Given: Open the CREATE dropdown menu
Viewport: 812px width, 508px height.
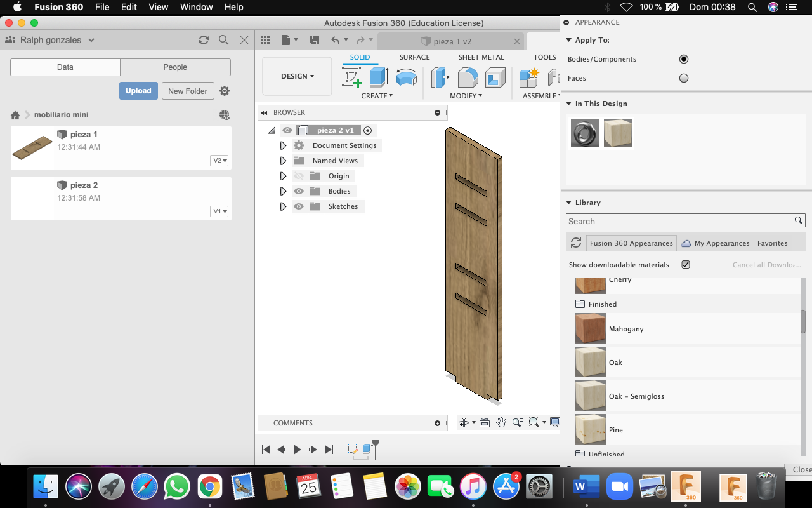Looking at the screenshot, I should 377,96.
